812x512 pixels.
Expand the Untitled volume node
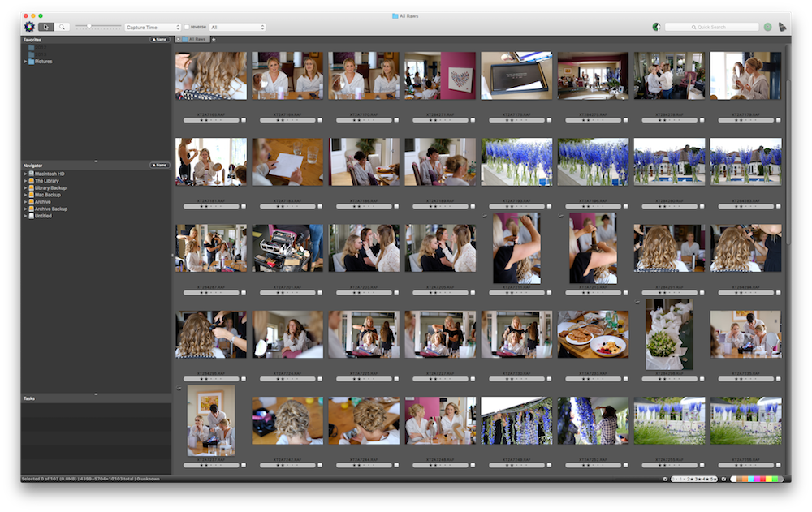tap(25, 216)
